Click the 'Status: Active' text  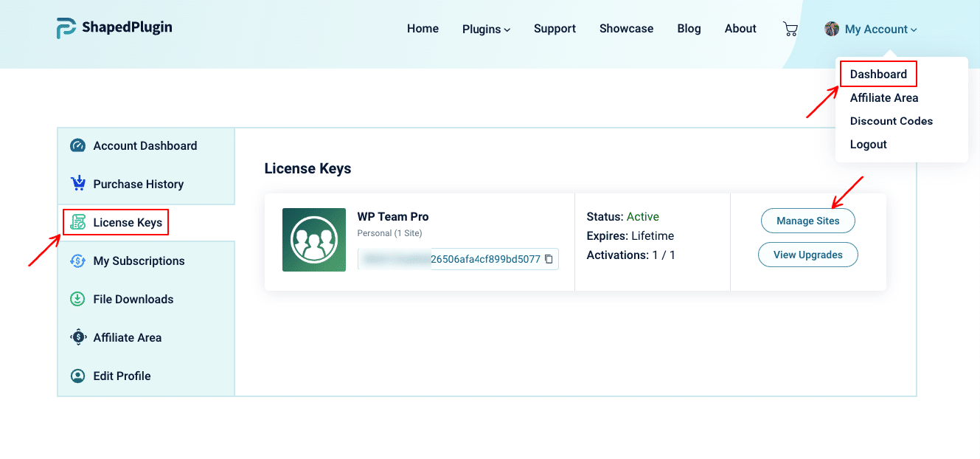click(623, 216)
